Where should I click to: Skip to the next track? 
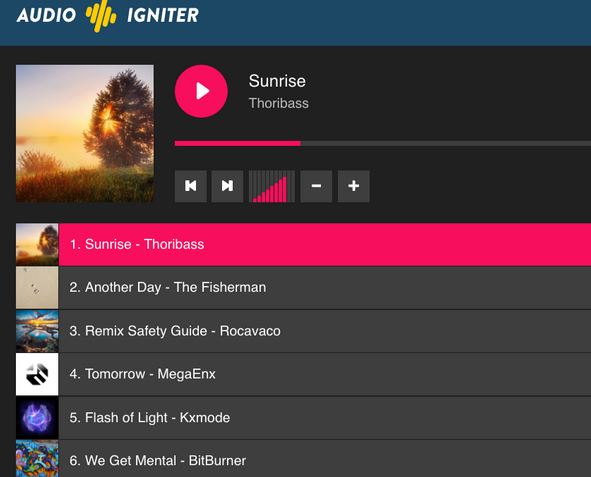[227, 186]
